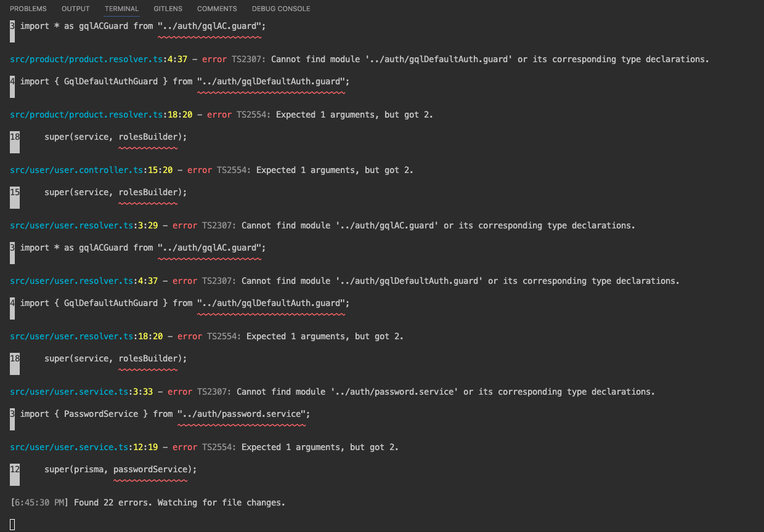Click the line number 15 marker

[15, 193]
